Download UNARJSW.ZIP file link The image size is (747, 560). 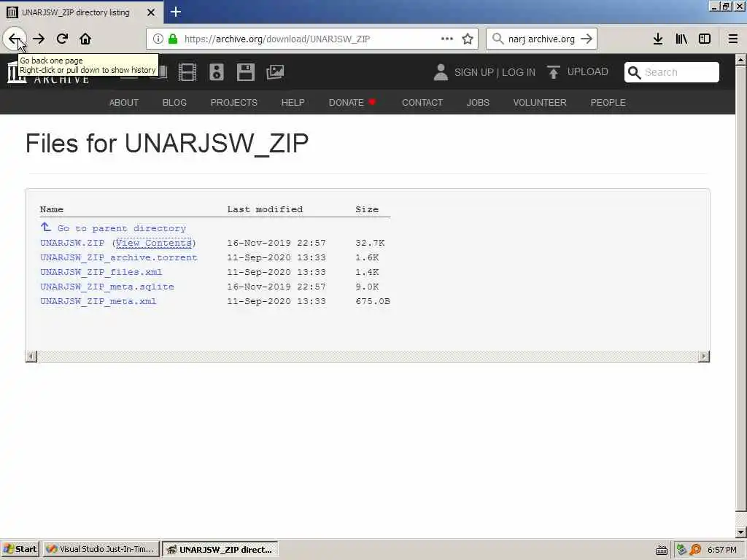72,243
